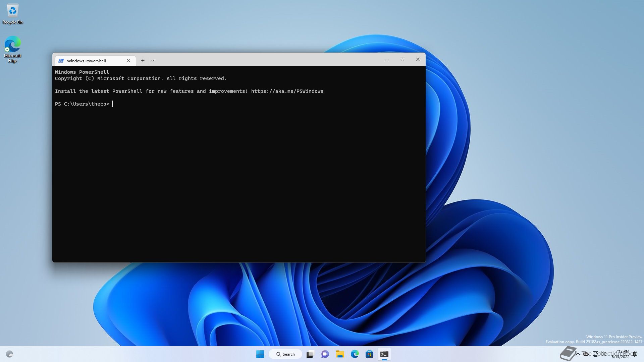Open Microsoft Store from the taskbar
644x362 pixels.
click(370, 354)
